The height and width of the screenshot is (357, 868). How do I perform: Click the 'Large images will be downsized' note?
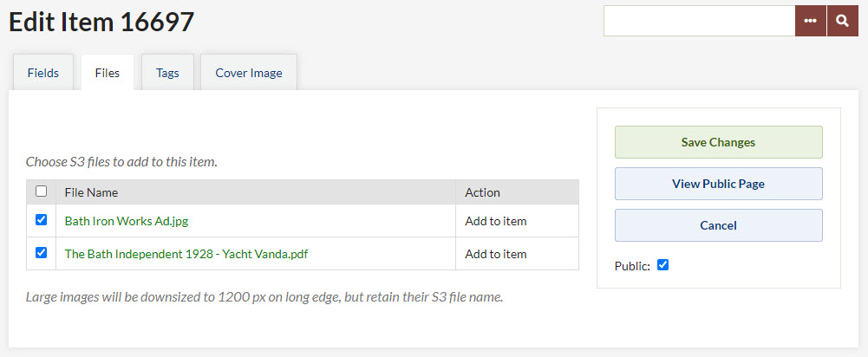pyautogui.click(x=264, y=297)
